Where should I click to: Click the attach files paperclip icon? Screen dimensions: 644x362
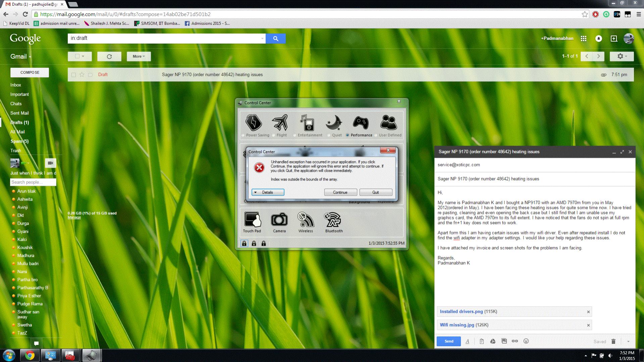pyautogui.click(x=482, y=341)
